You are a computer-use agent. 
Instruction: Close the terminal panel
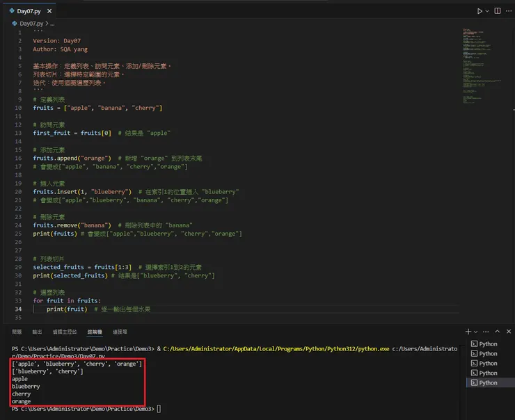509,332
